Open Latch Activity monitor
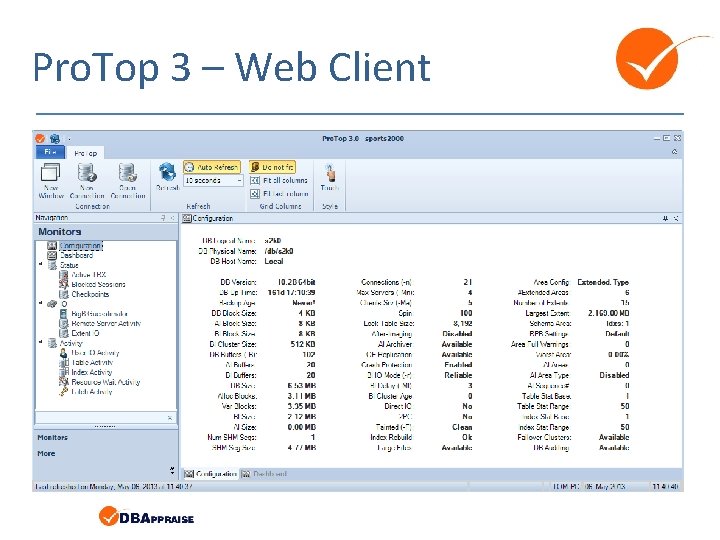 (x=91, y=392)
